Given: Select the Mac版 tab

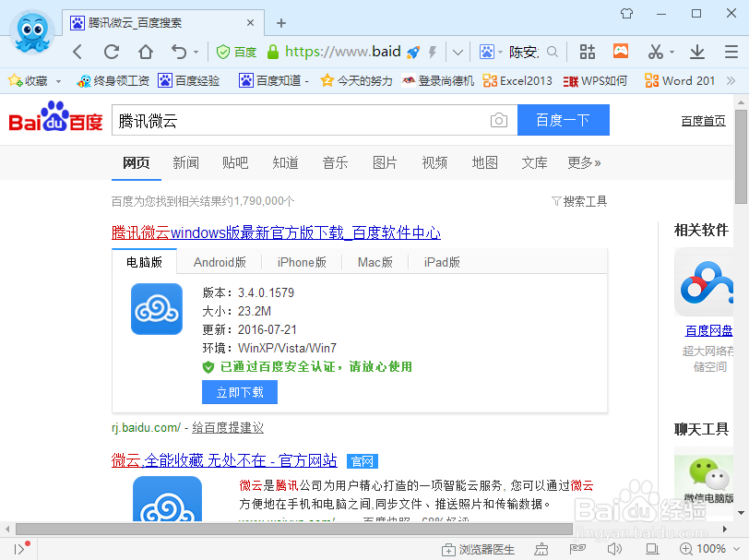Looking at the screenshot, I should (x=375, y=262).
